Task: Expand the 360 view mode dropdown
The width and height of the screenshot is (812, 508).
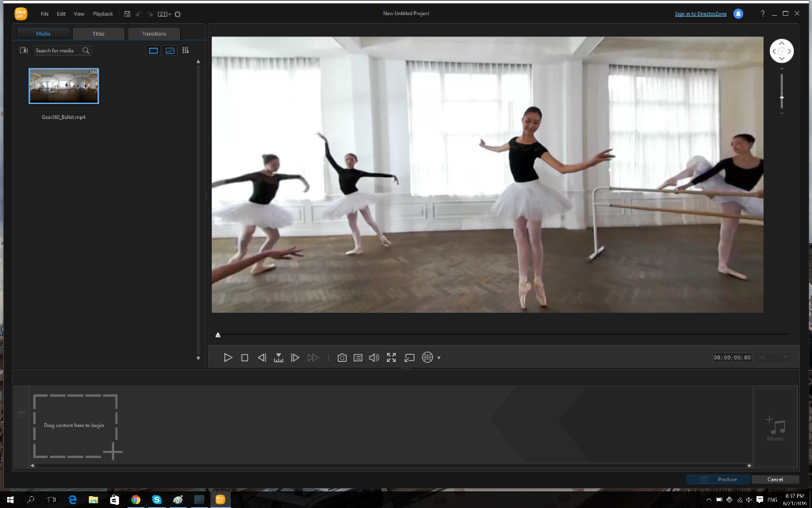Action: 439,358
